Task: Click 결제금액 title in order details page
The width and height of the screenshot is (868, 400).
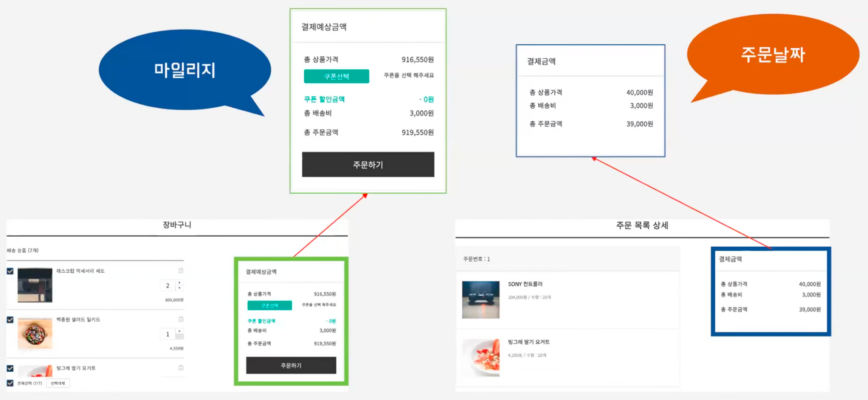Action: (730, 259)
